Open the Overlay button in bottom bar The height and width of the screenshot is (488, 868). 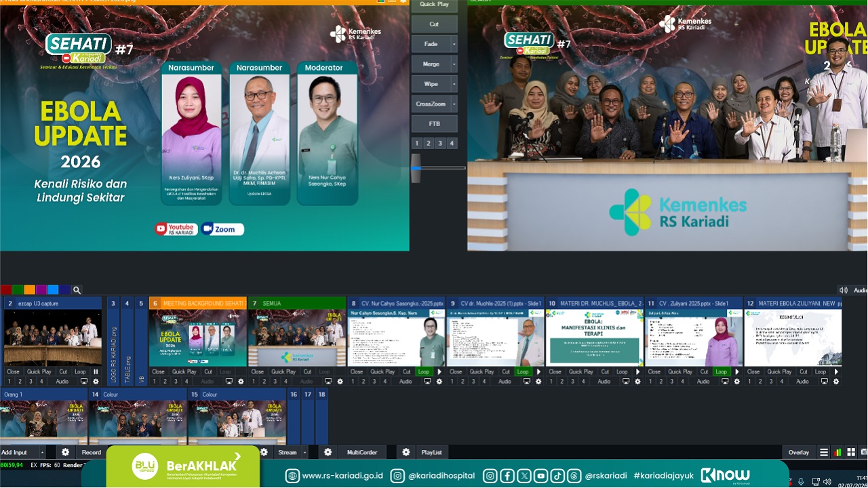pos(799,452)
